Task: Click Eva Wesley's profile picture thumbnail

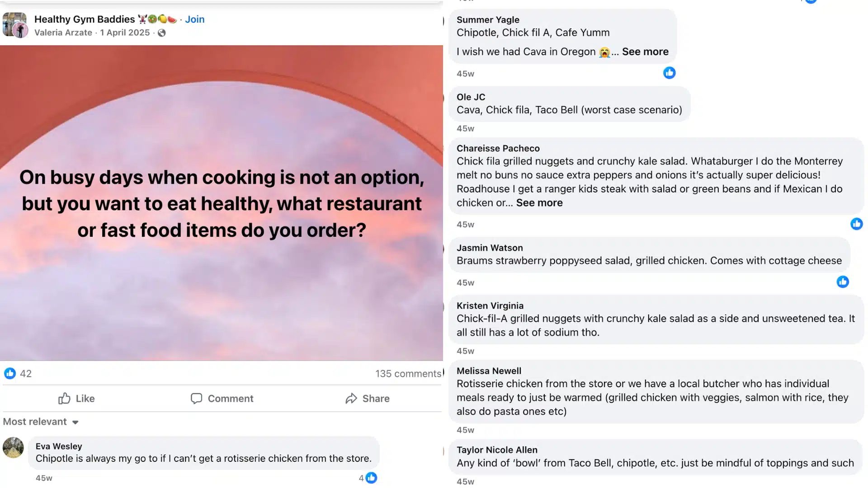Action: click(x=13, y=448)
